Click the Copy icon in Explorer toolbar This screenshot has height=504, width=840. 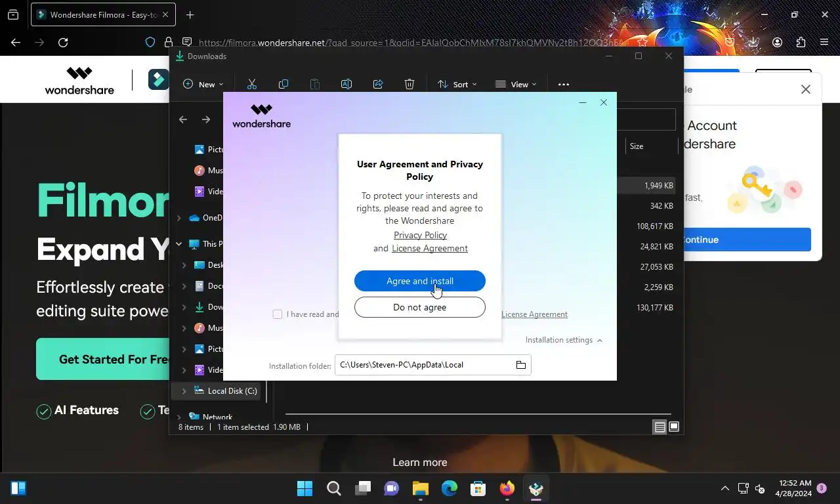pyautogui.click(x=283, y=84)
